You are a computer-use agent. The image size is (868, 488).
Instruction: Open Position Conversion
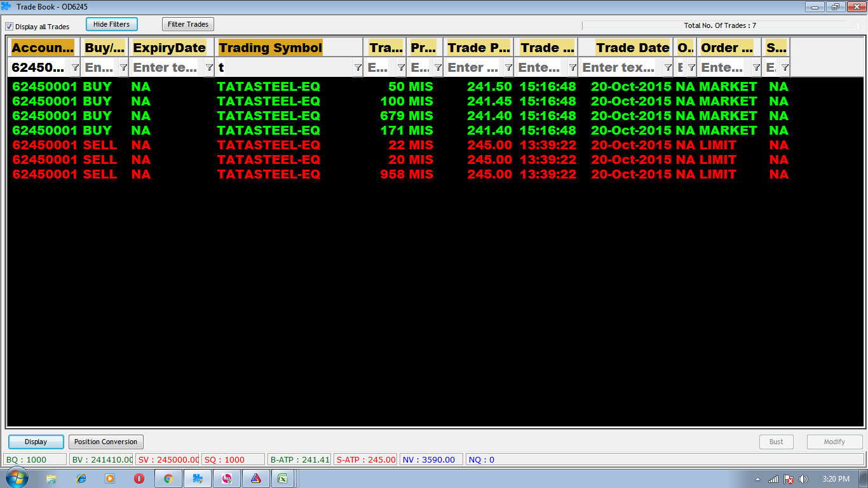click(106, 442)
